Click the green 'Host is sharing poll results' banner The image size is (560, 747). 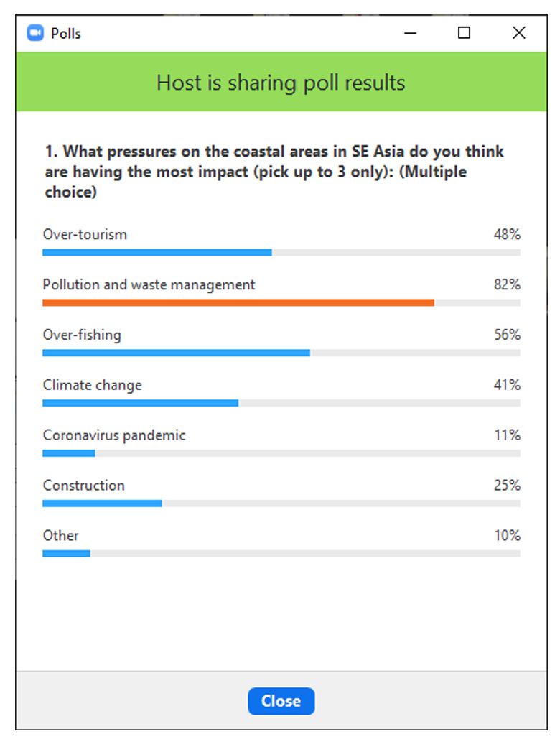281,83
